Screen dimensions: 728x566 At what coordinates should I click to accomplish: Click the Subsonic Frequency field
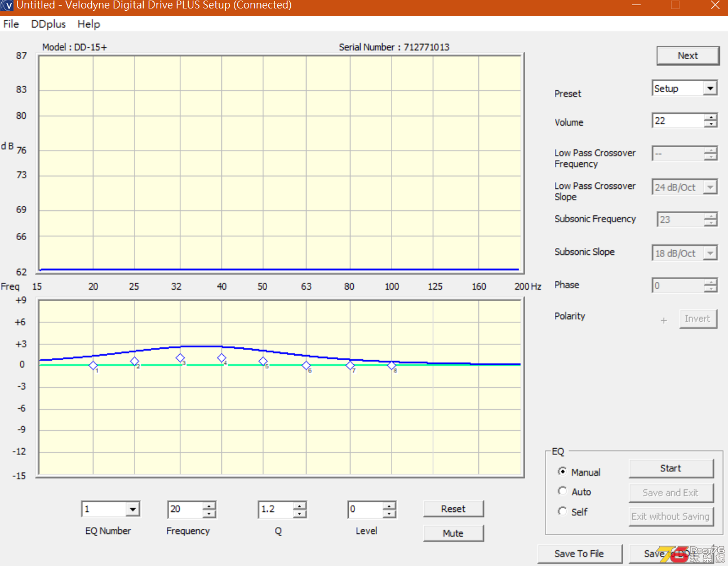tap(681, 220)
